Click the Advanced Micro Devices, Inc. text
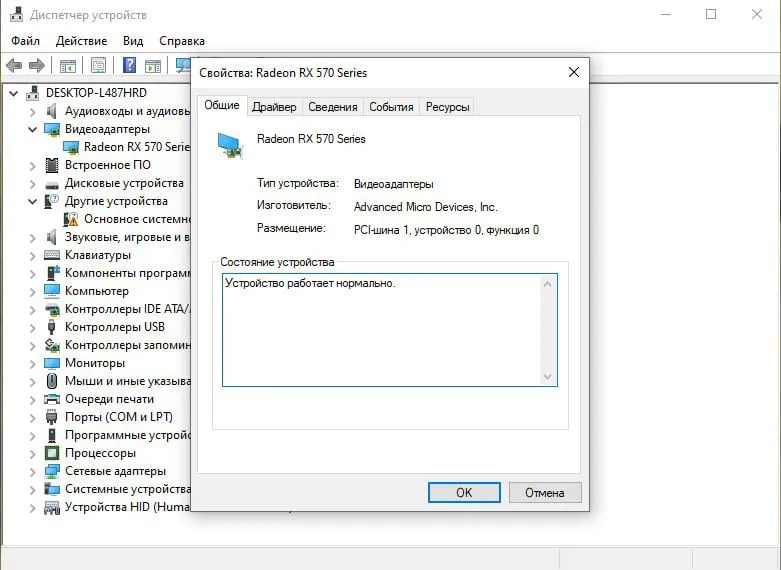Screen dimensions: 781x570 point(425,207)
